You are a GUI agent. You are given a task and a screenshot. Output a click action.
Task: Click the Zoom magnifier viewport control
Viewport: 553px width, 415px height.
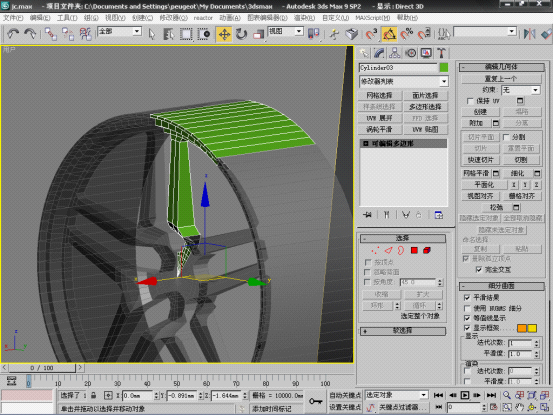(507, 395)
